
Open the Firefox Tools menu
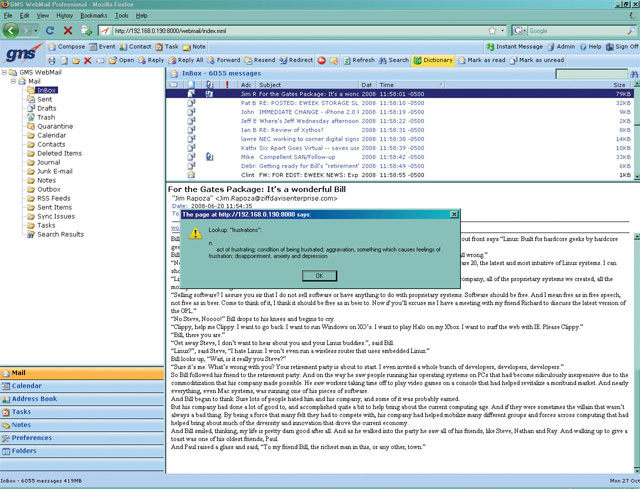click(x=121, y=16)
